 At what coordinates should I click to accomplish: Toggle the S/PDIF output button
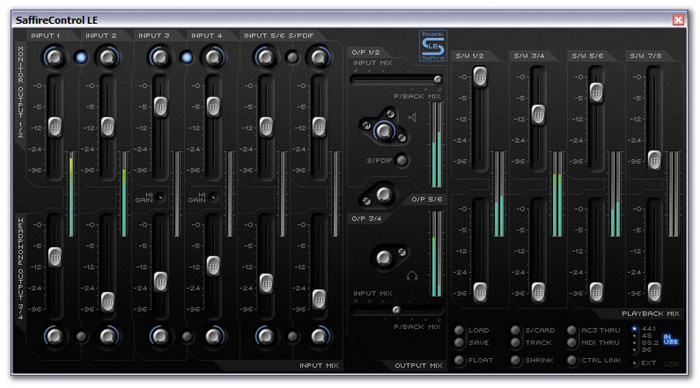pos(401,160)
